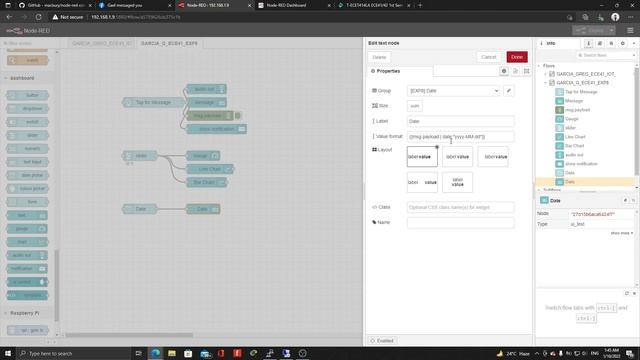This screenshot has height=360, width=640.
Task: Choose stacked layout with label above value
Action: pos(457,182)
